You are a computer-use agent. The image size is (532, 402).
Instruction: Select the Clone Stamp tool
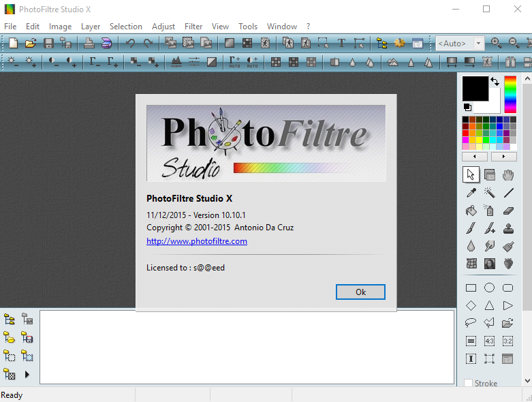(507, 228)
